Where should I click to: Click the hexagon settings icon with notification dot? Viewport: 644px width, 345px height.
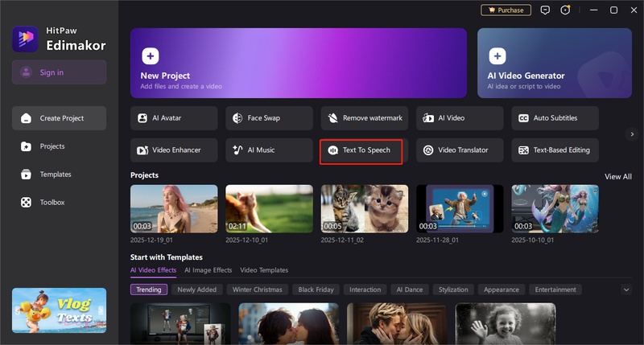tap(565, 10)
